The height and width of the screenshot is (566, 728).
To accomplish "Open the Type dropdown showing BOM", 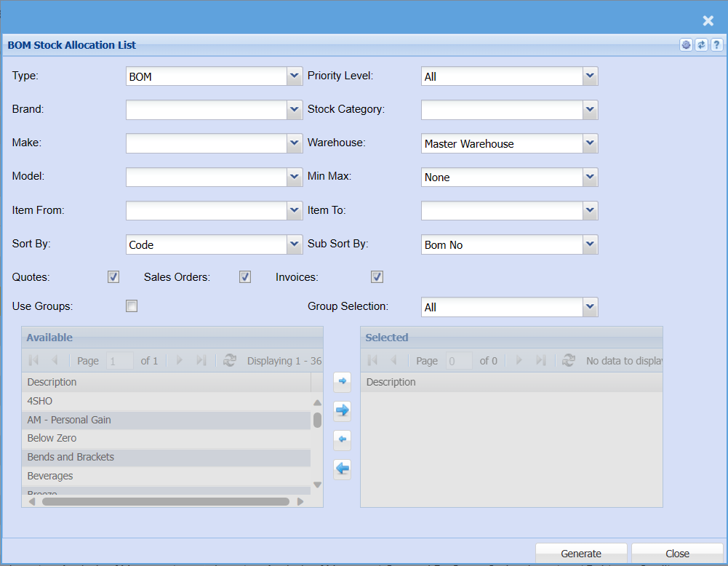I will click(294, 76).
